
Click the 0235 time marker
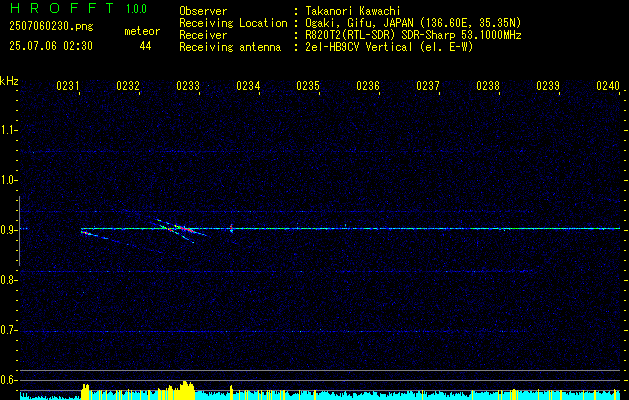[x=308, y=86]
